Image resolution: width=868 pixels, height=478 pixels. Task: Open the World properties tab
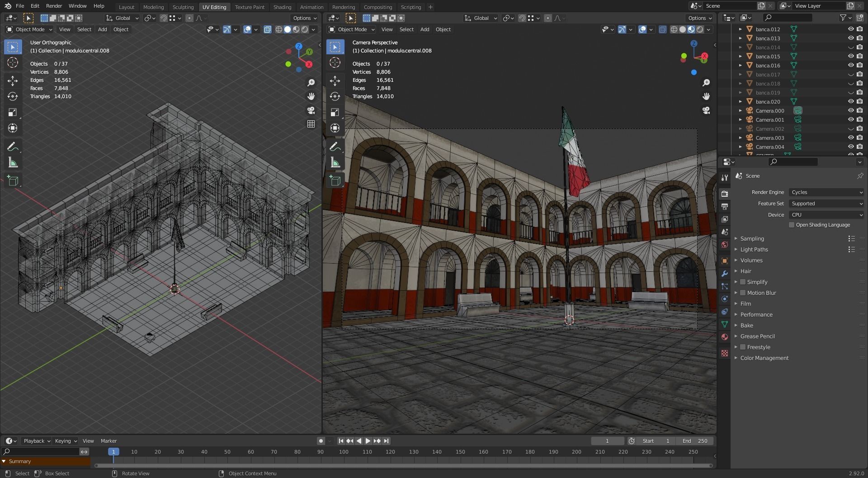(x=725, y=245)
